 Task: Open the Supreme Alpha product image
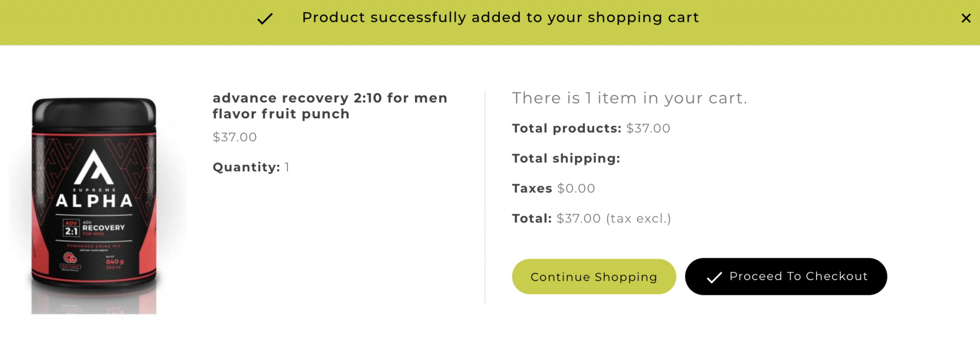(94, 205)
